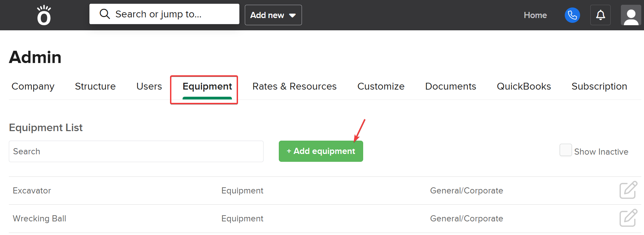Switch to the Company tab
This screenshot has width=644, height=235.
tap(33, 87)
